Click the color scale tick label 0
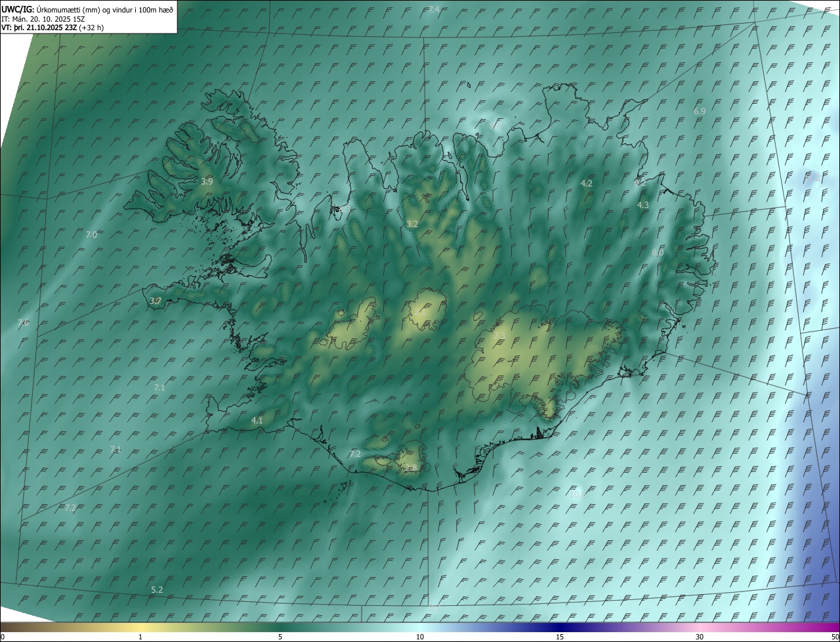 3,637
